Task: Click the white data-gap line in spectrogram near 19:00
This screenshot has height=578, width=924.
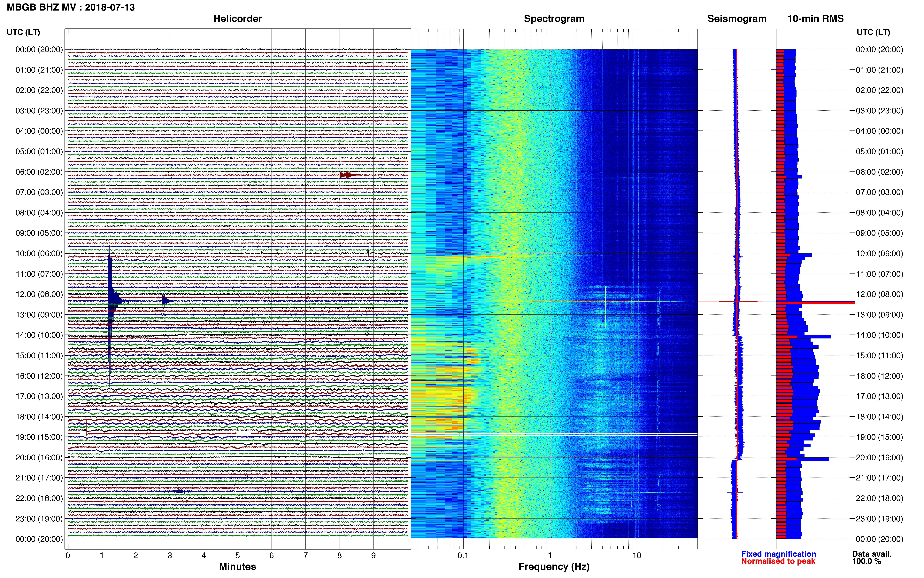Action: [554, 434]
